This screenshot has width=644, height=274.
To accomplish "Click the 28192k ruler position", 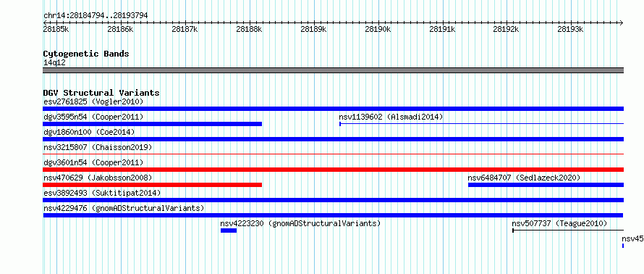I will click(507, 30).
